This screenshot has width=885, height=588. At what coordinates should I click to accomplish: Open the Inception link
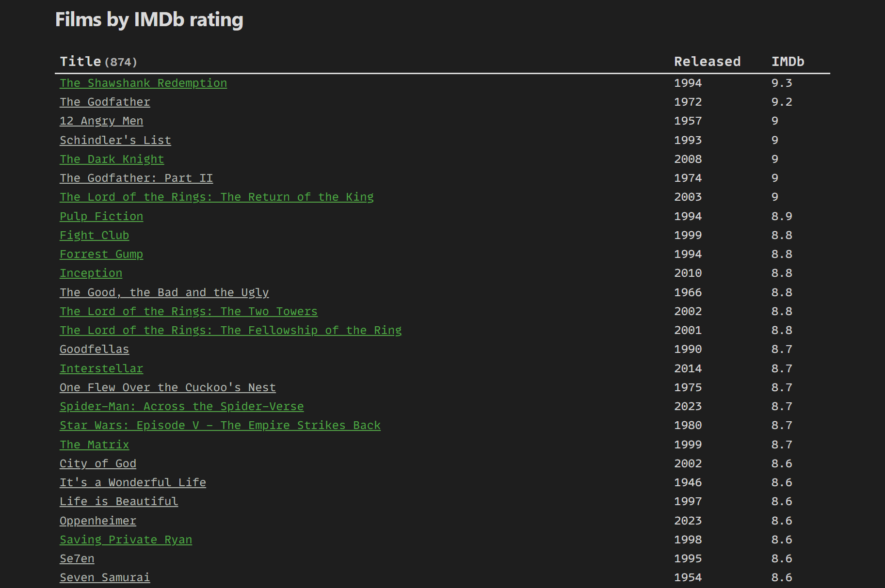91,273
